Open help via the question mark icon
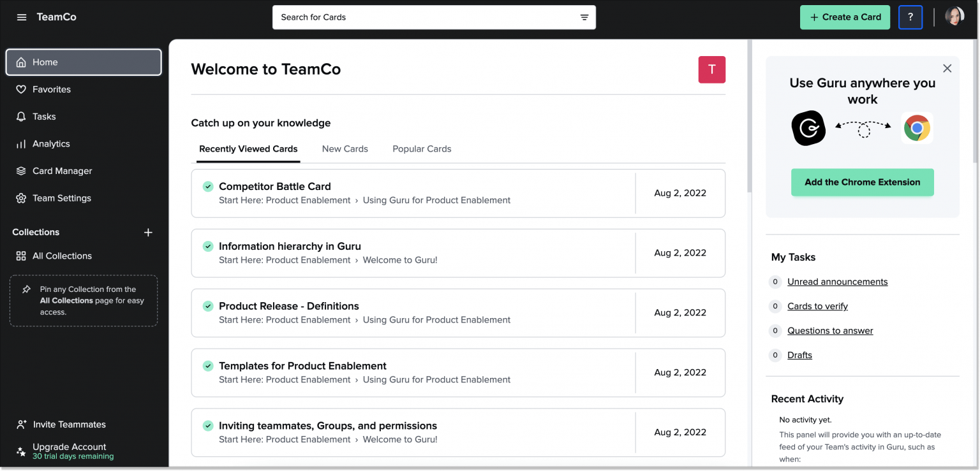This screenshot has width=980, height=471. coord(910,17)
